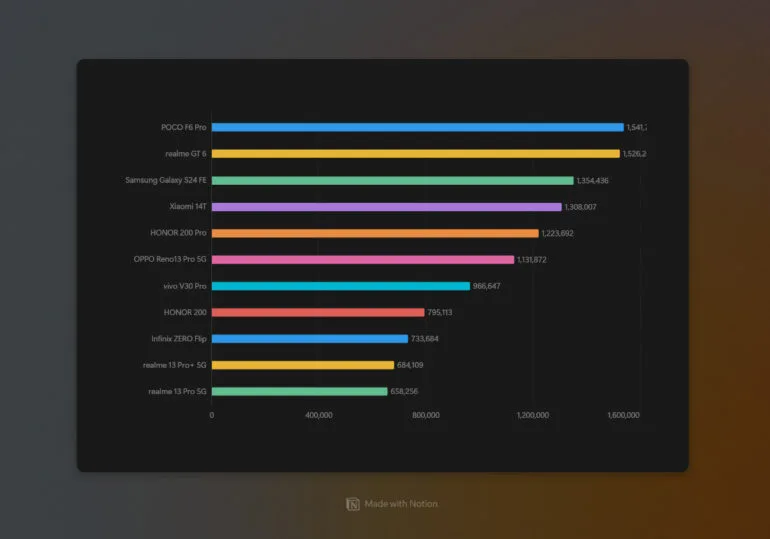The width and height of the screenshot is (770, 539).
Task: Click the axis label 1,600,000
Action: tap(624, 415)
